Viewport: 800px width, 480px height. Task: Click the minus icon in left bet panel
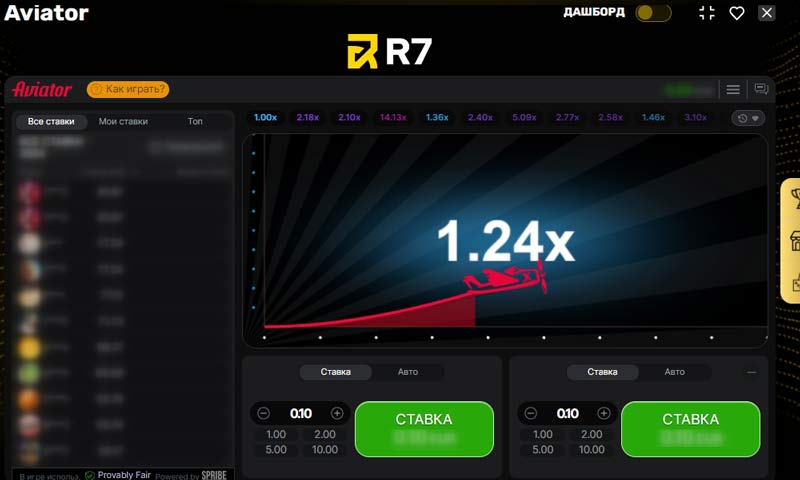(x=264, y=414)
